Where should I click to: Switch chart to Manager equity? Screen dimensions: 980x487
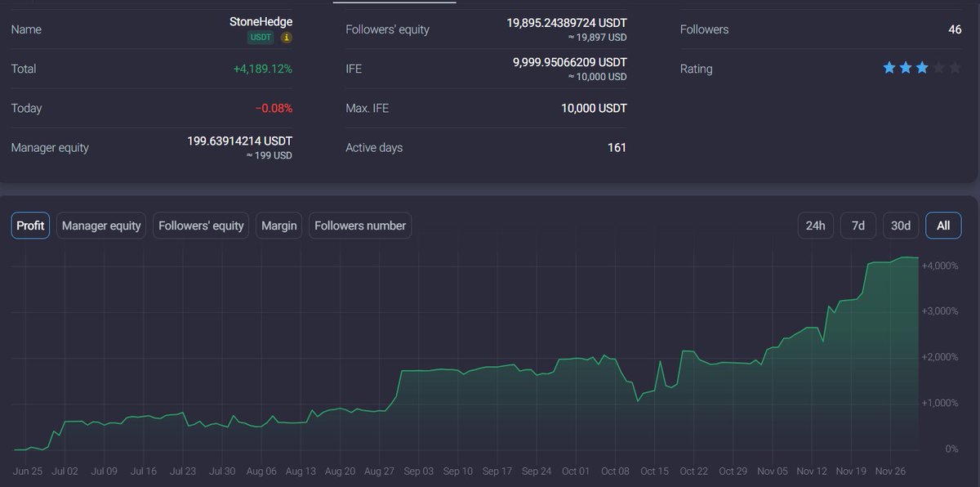click(x=100, y=226)
